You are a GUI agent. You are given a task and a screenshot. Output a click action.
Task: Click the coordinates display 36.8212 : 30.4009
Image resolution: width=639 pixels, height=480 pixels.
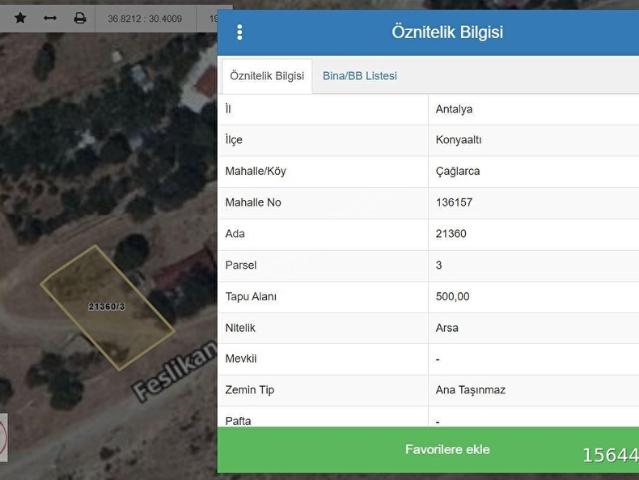pyautogui.click(x=145, y=19)
